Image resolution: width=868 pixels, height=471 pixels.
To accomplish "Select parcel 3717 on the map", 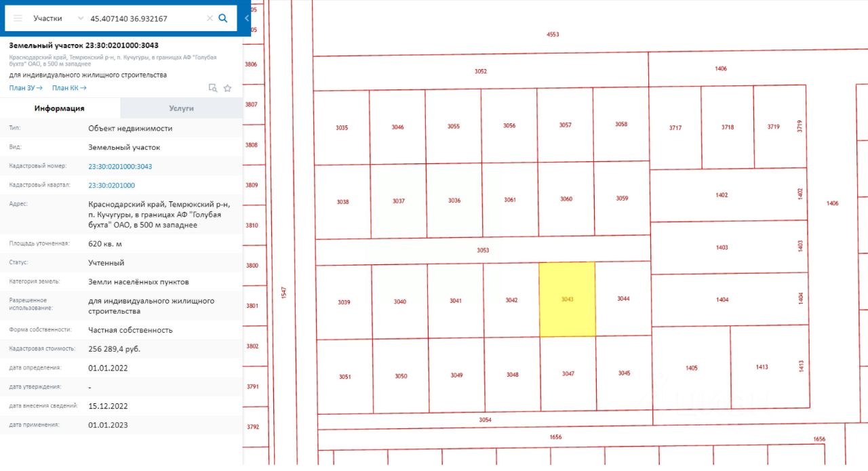I will (x=675, y=127).
